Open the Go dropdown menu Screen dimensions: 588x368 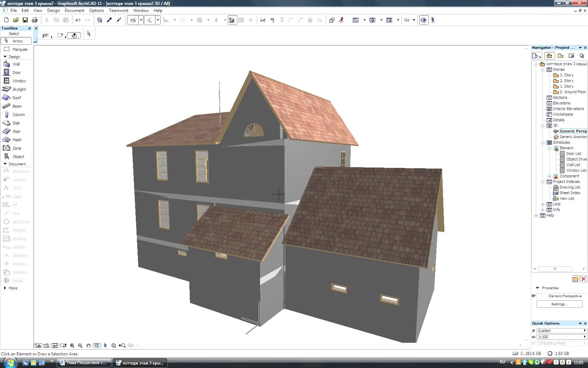[x=409, y=20]
